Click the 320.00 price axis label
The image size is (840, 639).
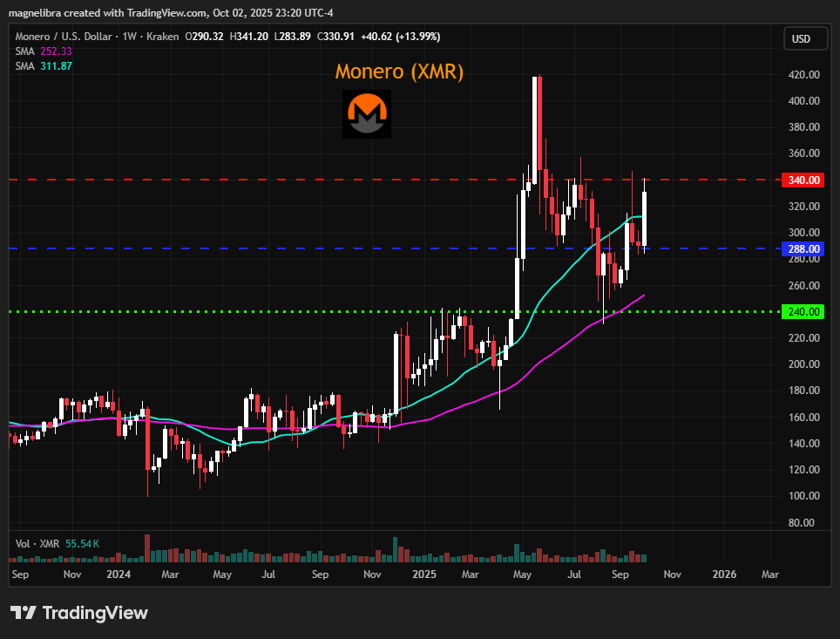click(803, 207)
